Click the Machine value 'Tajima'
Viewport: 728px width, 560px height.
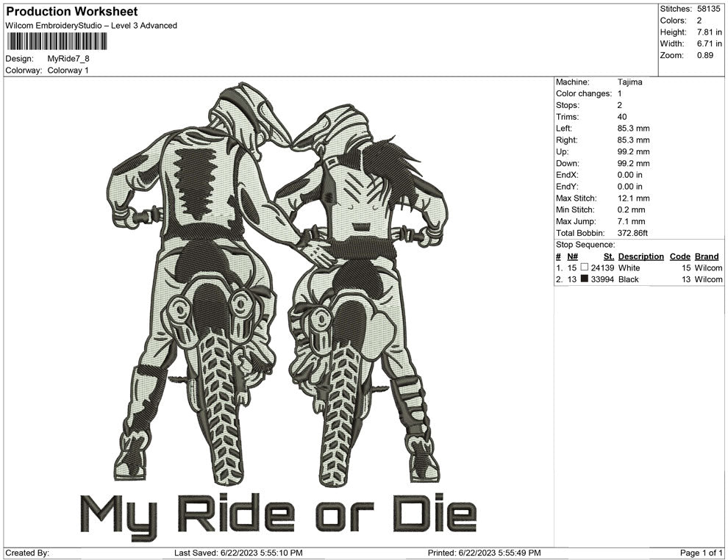629,82
